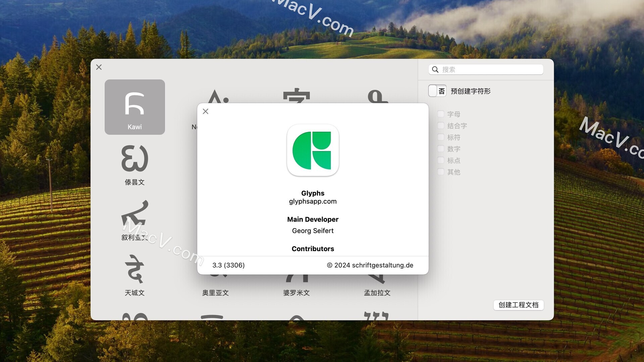
Task: Check the 其他 checkbox
Action: 441,172
